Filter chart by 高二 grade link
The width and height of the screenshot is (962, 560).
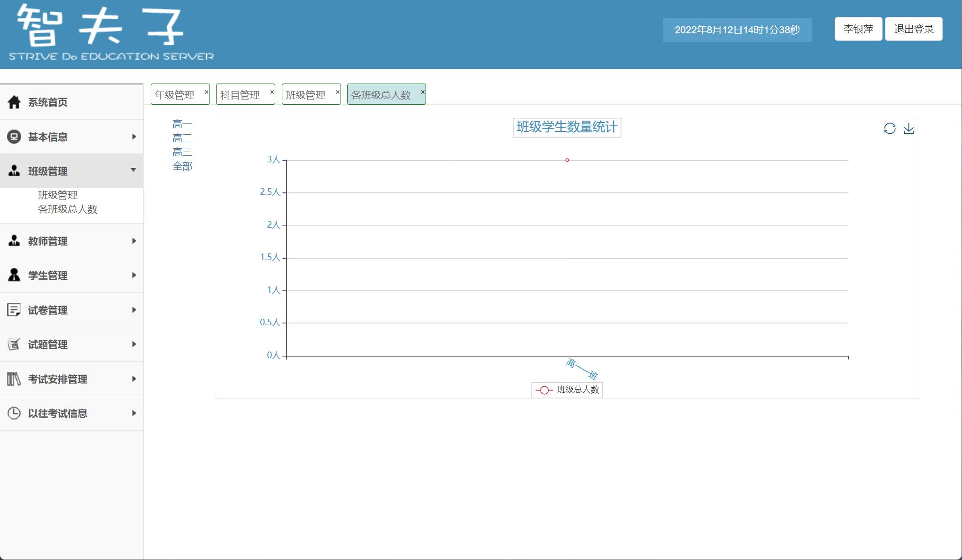tap(182, 138)
